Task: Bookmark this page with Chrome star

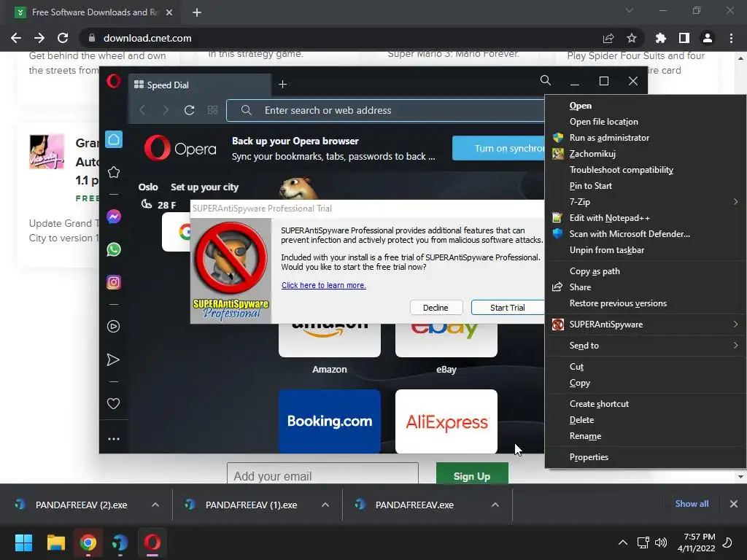Action: click(631, 38)
